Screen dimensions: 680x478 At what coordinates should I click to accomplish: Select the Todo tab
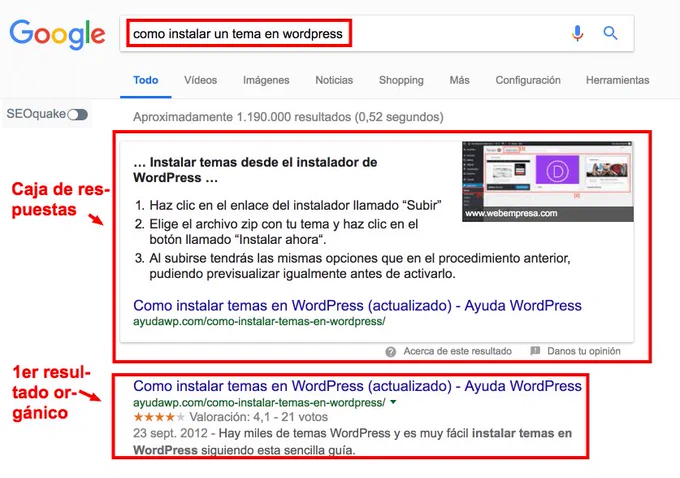tap(146, 80)
